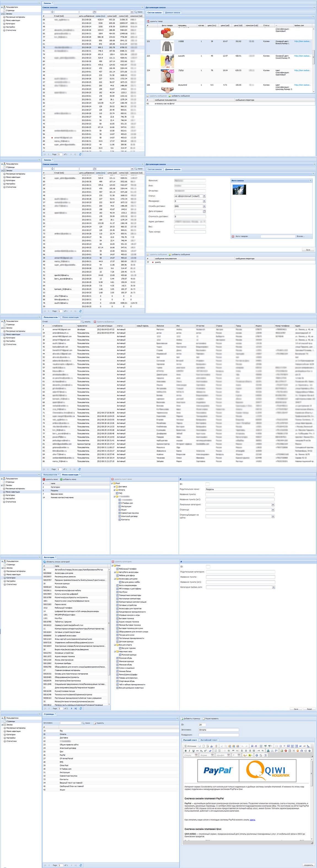
Task: Click Удалить выбранных in the users toolbar
Action: pos(104,321)
